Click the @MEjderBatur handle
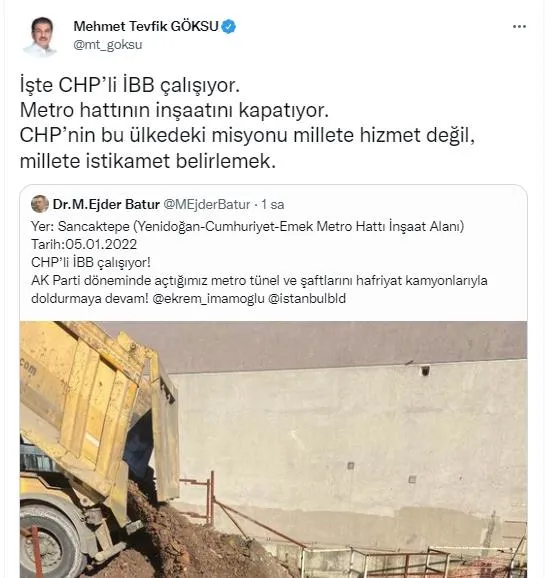This screenshot has height=578, width=560. click(206, 204)
